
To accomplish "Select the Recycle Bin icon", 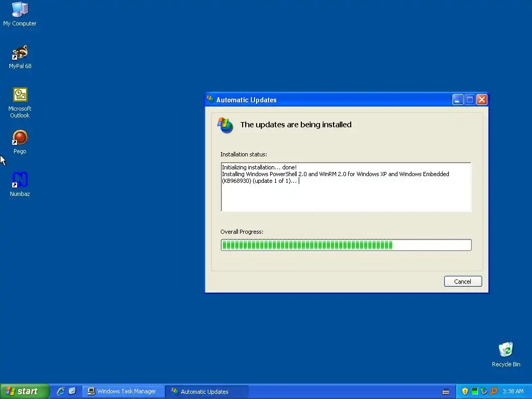I will 506,354.
